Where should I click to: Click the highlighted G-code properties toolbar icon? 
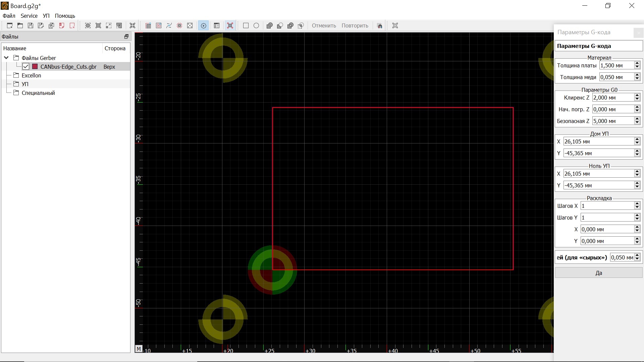click(203, 25)
